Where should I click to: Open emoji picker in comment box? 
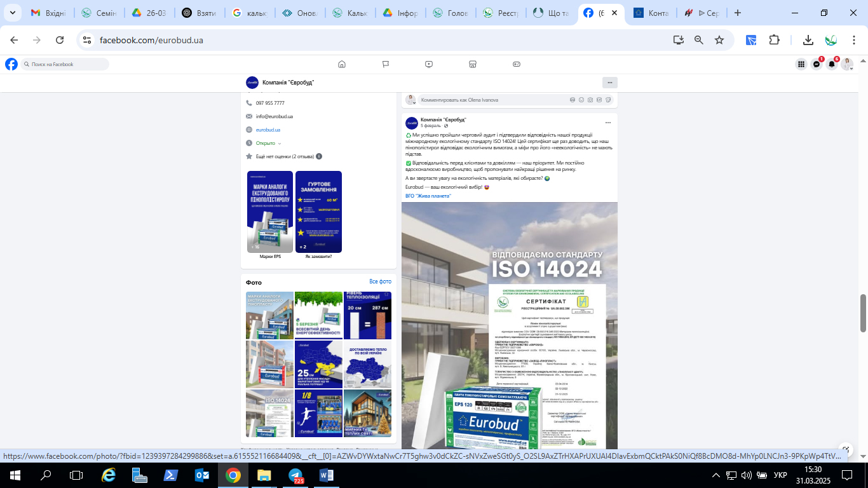pos(581,100)
